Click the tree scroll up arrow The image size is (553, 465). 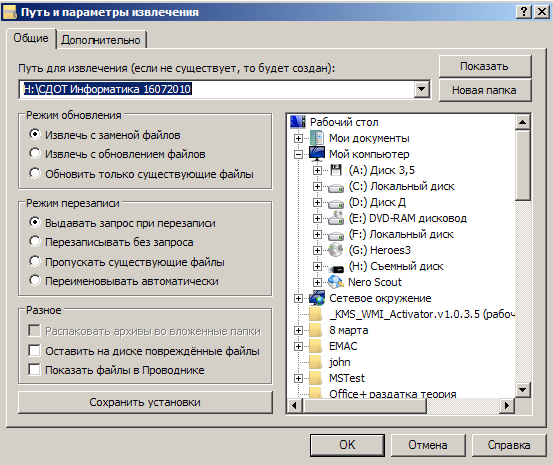point(522,122)
